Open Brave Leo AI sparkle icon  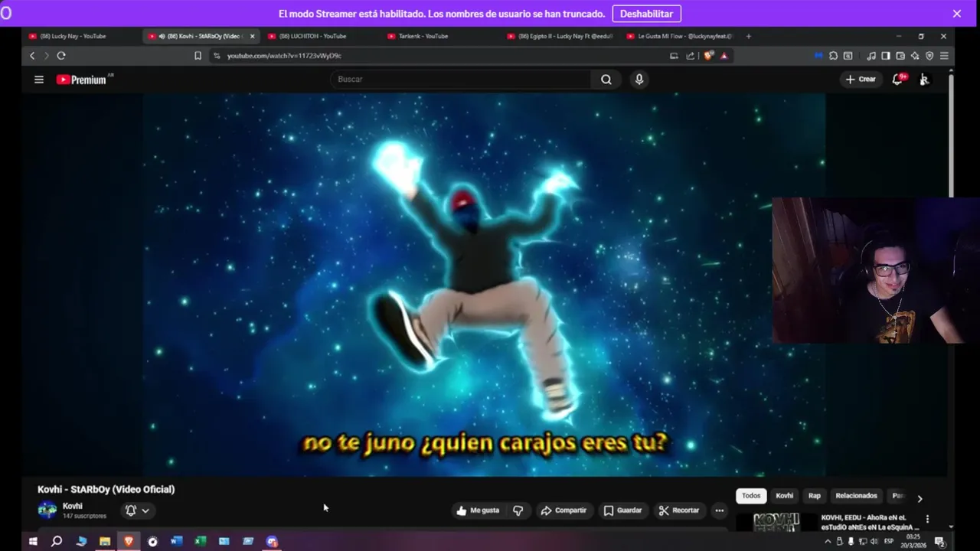915,56
